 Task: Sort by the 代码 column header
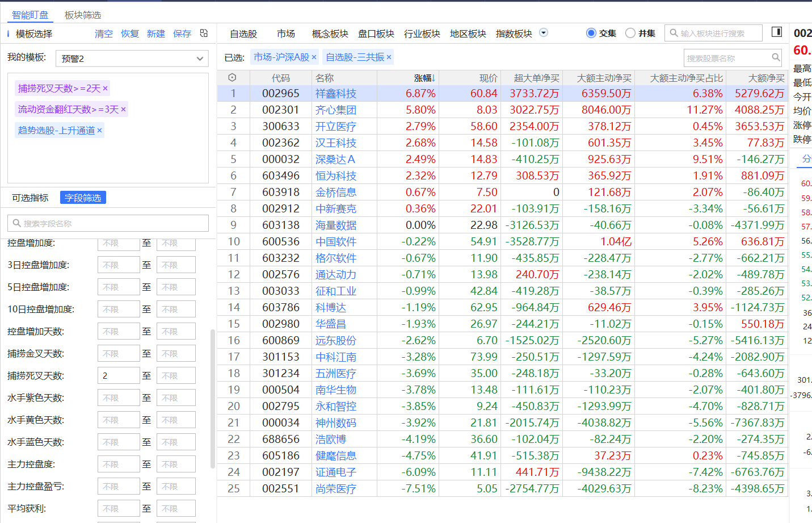click(281, 78)
